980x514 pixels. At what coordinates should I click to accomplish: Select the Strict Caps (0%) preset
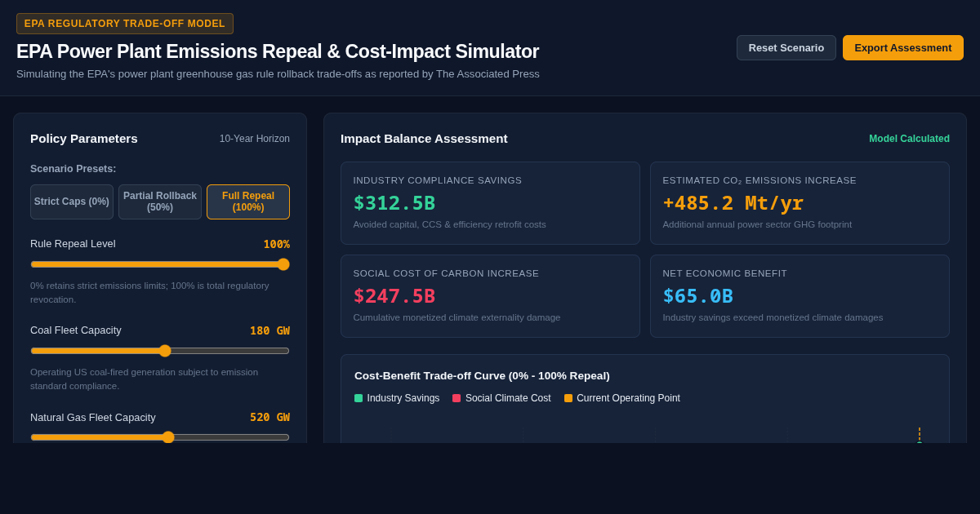pyautogui.click(x=72, y=202)
